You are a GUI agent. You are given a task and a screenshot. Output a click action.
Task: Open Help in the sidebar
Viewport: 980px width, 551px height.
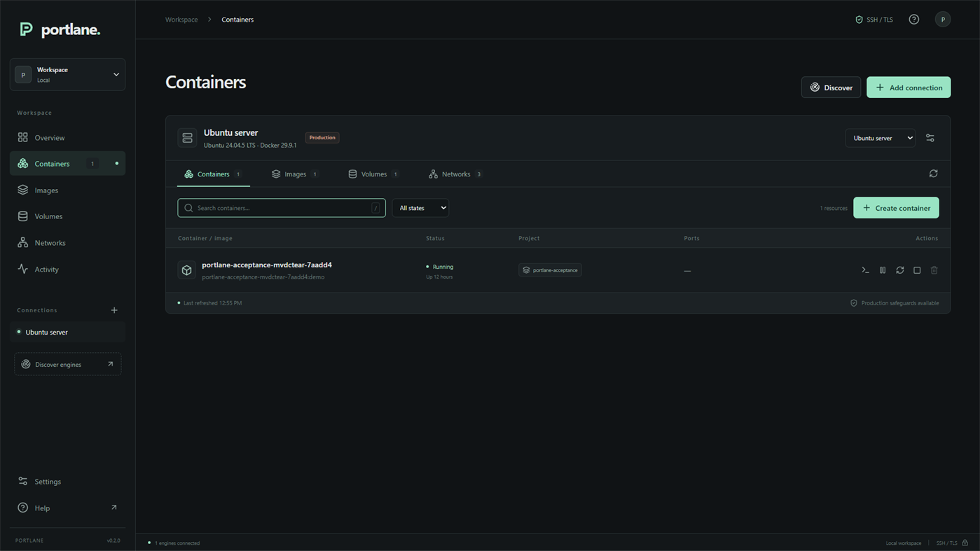67,508
